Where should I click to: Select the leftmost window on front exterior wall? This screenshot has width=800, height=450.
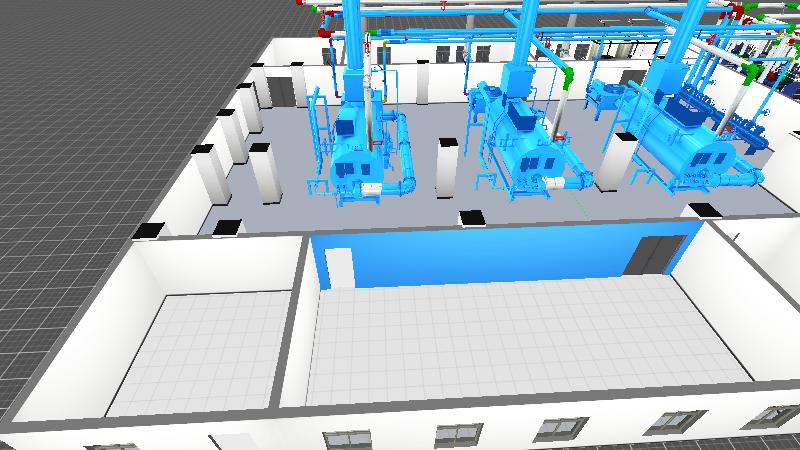[343, 438]
